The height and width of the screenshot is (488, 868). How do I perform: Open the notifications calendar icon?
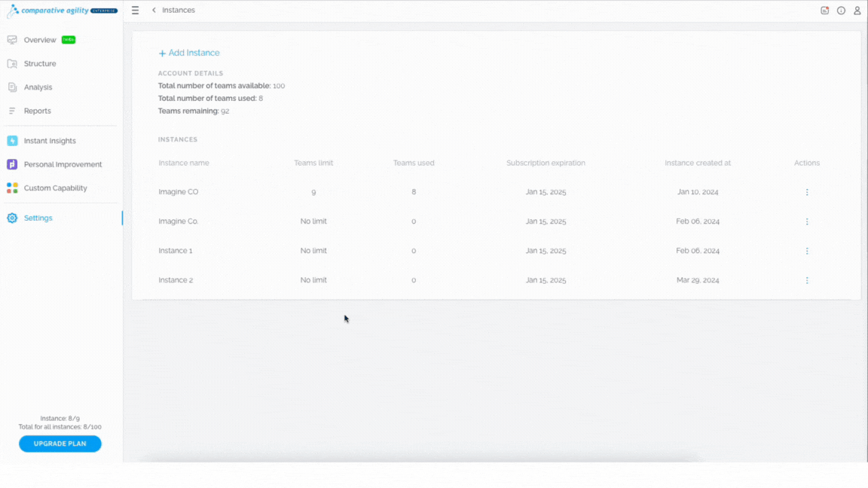(x=824, y=11)
